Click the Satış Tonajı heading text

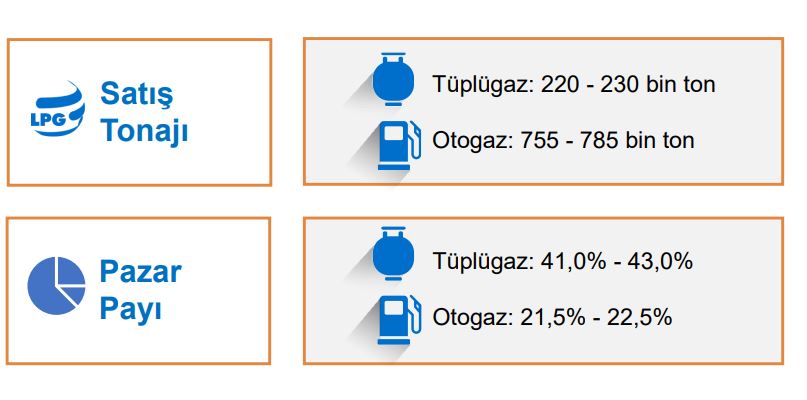[144, 112]
